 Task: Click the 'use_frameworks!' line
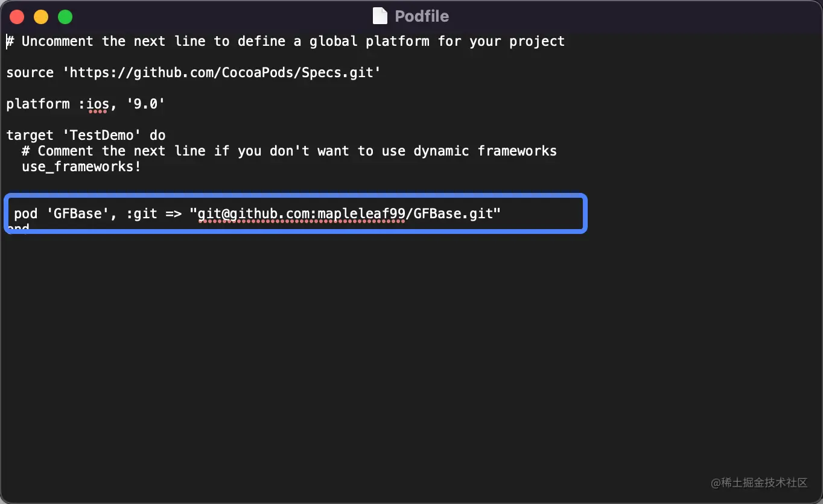pos(81,167)
